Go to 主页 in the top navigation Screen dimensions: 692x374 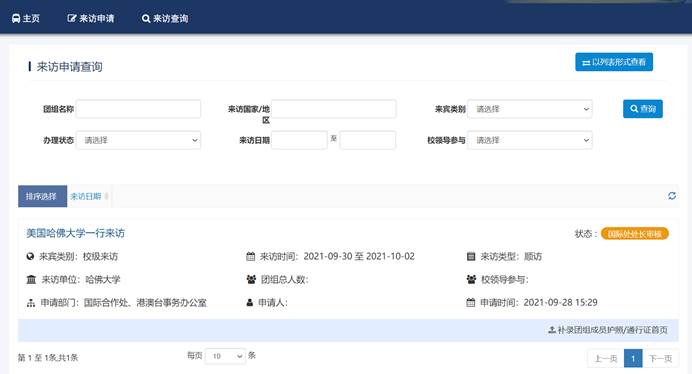pyautogui.click(x=26, y=19)
